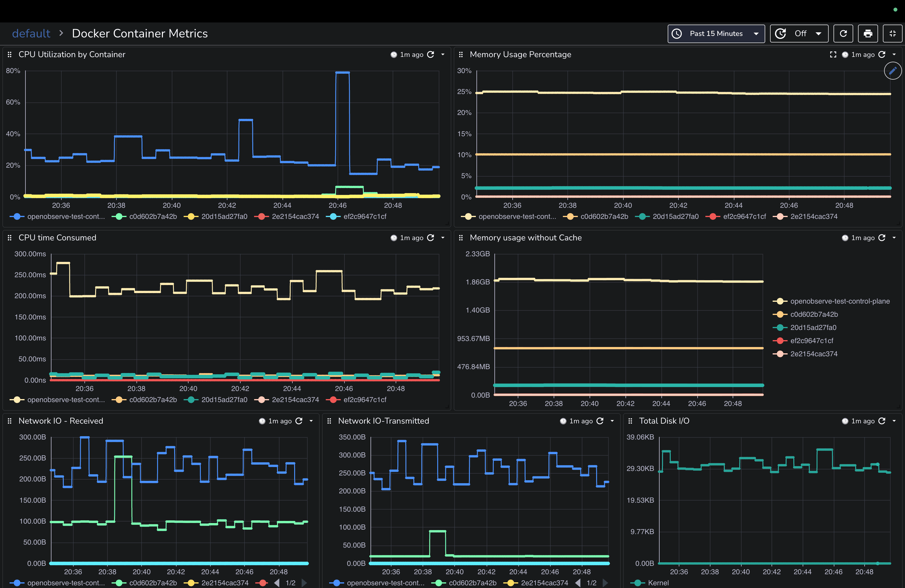Open the auto-refresh Off interval dropdown
The width and height of the screenshot is (905, 588).
[799, 34]
